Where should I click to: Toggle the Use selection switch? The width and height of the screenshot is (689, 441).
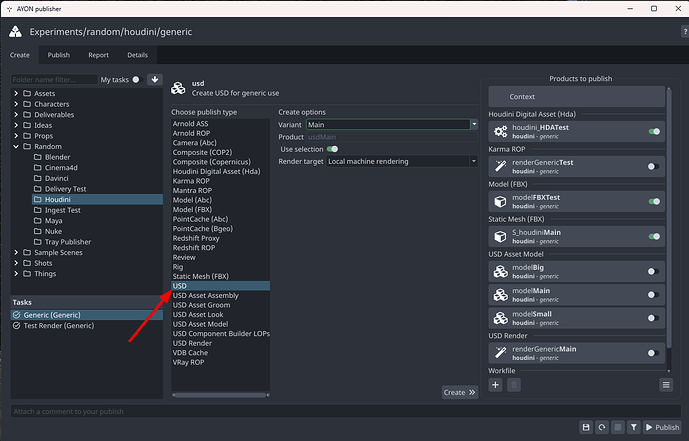tap(333, 149)
